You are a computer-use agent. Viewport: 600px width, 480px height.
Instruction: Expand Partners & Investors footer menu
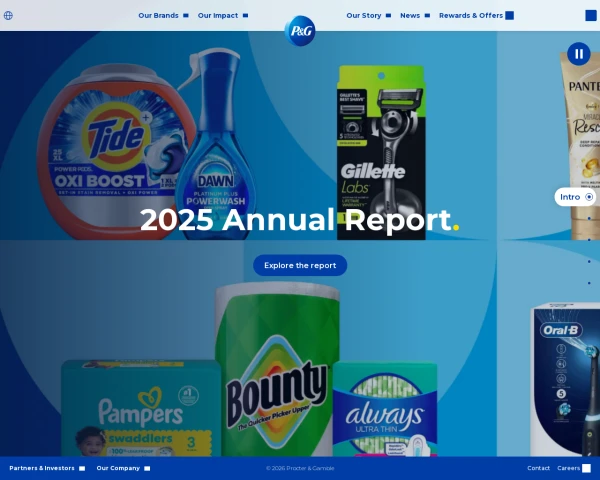click(x=47, y=468)
